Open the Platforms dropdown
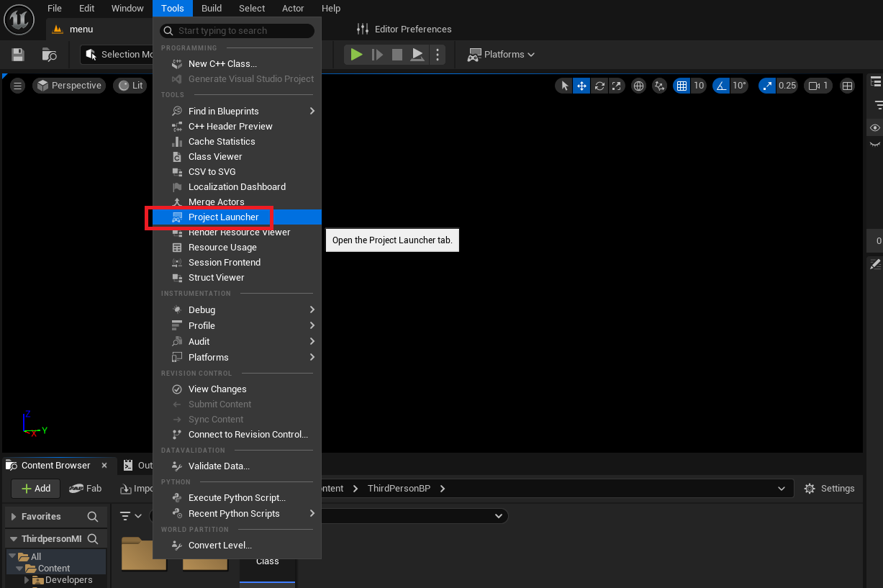Viewport: 883px width, 588px height. (x=500, y=54)
